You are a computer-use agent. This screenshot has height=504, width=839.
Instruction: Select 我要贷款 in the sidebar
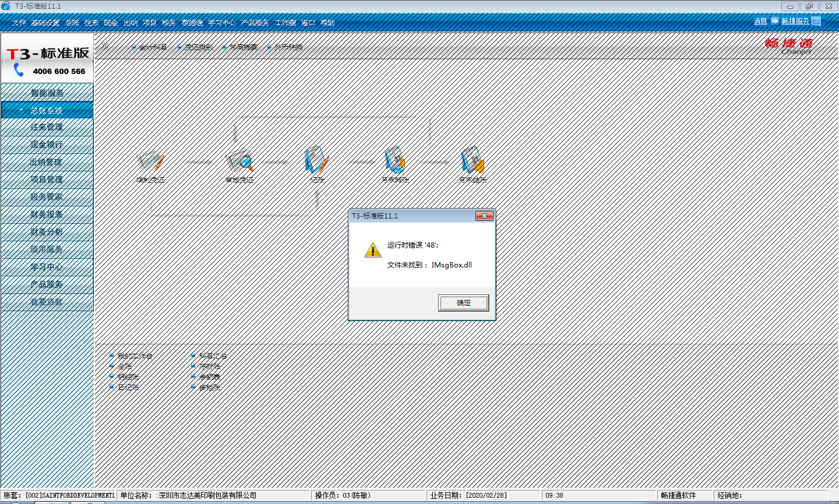click(x=47, y=302)
